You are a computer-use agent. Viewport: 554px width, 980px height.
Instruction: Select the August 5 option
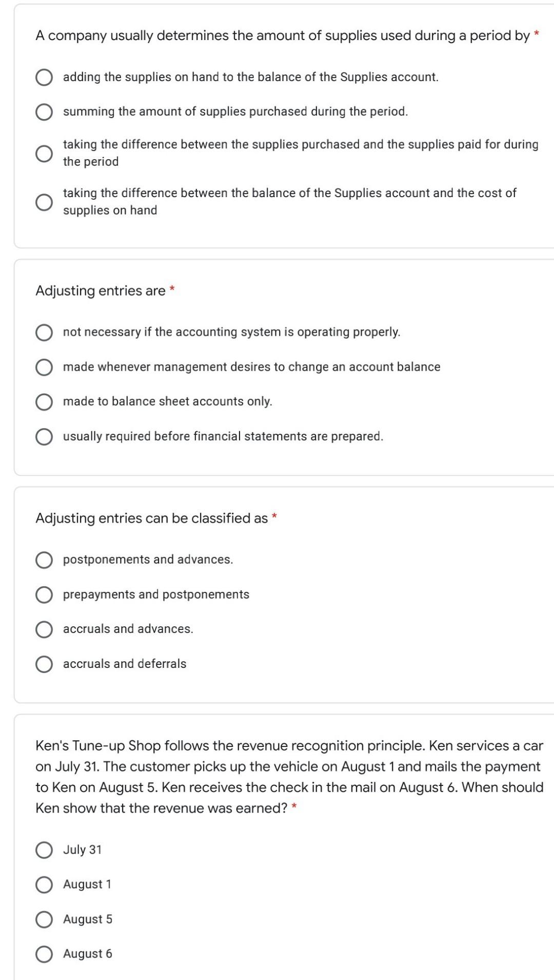coord(44,919)
